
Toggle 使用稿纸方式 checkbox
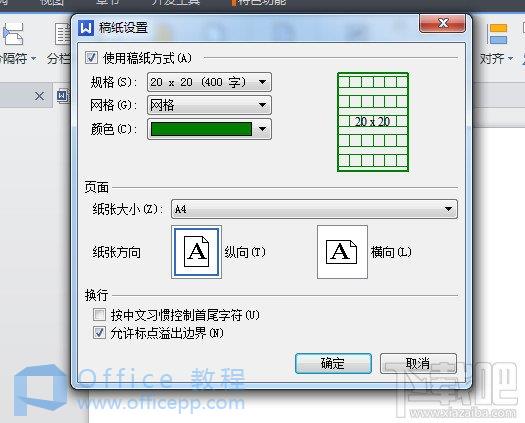pyautogui.click(x=91, y=58)
